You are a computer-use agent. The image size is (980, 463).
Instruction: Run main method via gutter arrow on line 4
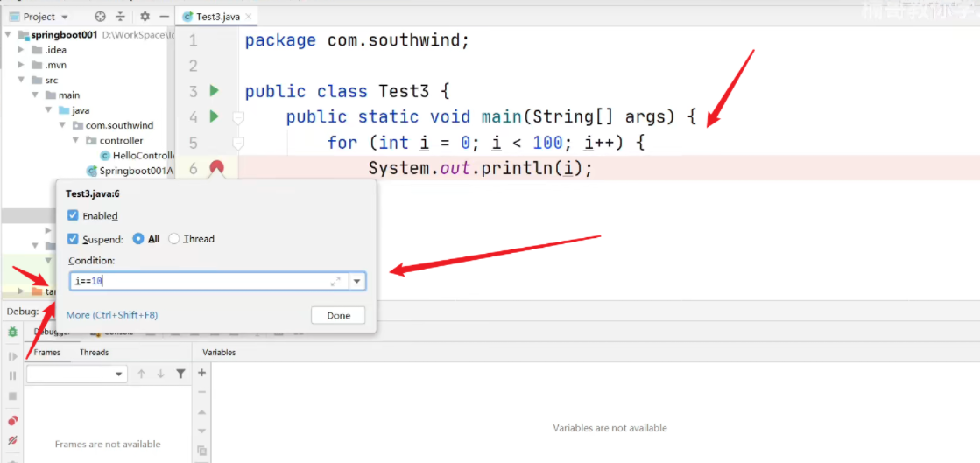215,116
